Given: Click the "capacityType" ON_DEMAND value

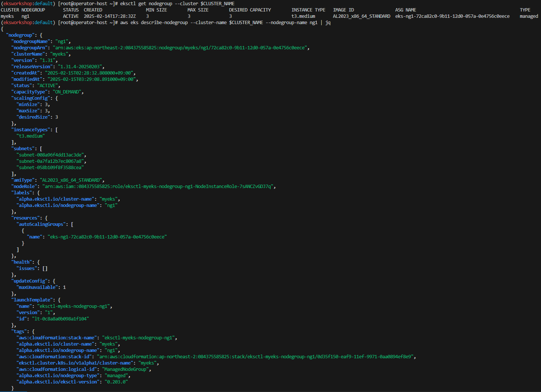Looking at the screenshot, I should coord(67,92).
